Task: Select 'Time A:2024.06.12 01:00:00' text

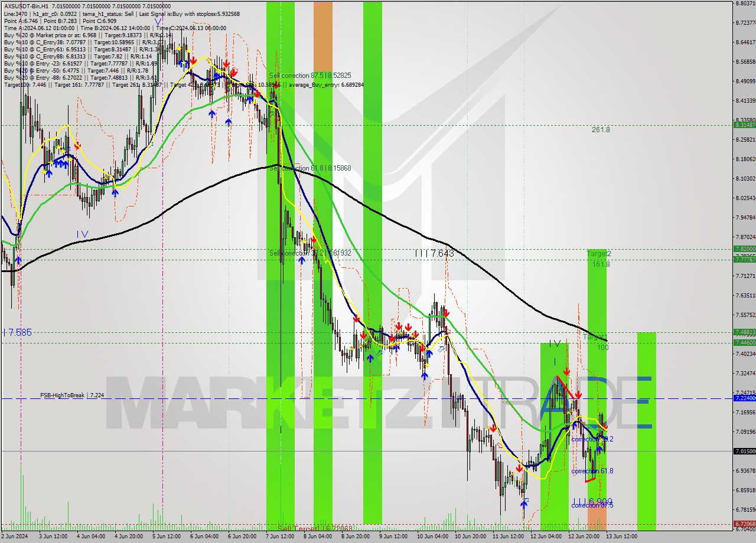Action: click(39, 28)
